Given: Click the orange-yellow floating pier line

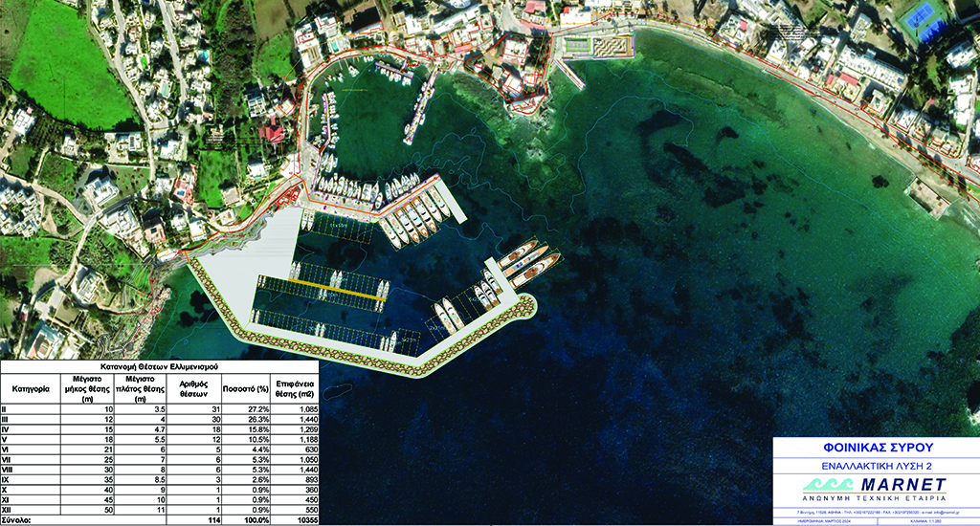Looking at the screenshot, I should 335,291.
